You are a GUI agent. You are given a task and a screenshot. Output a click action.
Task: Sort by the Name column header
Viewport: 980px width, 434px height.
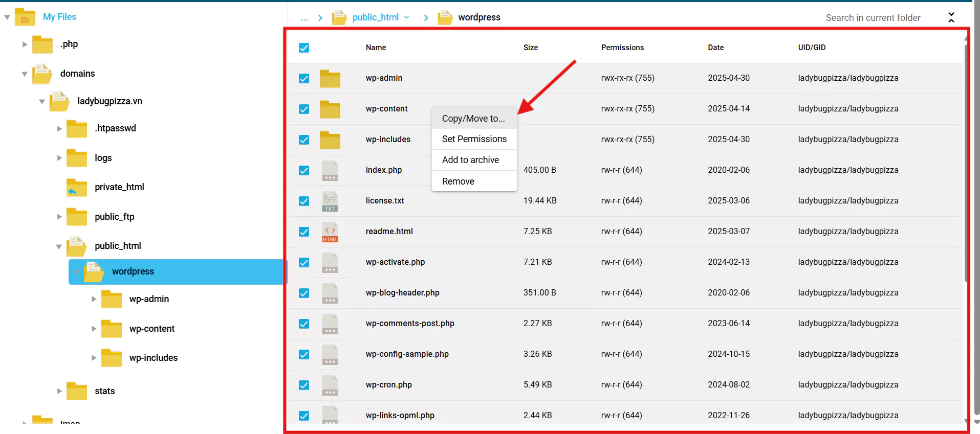pyautogui.click(x=376, y=48)
